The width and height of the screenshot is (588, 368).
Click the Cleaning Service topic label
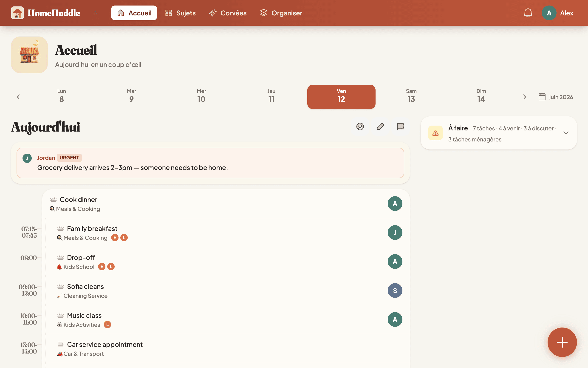85,296
